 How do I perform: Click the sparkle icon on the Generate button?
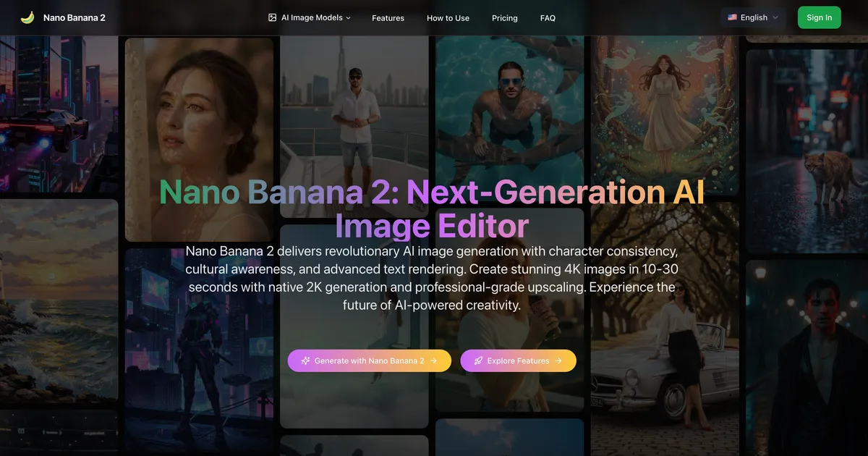tap(307, 360)
